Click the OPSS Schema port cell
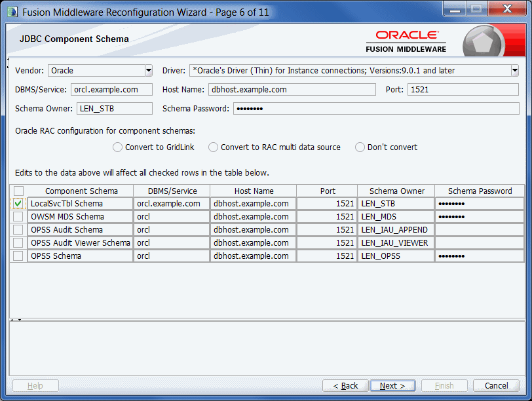The image size is (532, 401). (327, 256)
